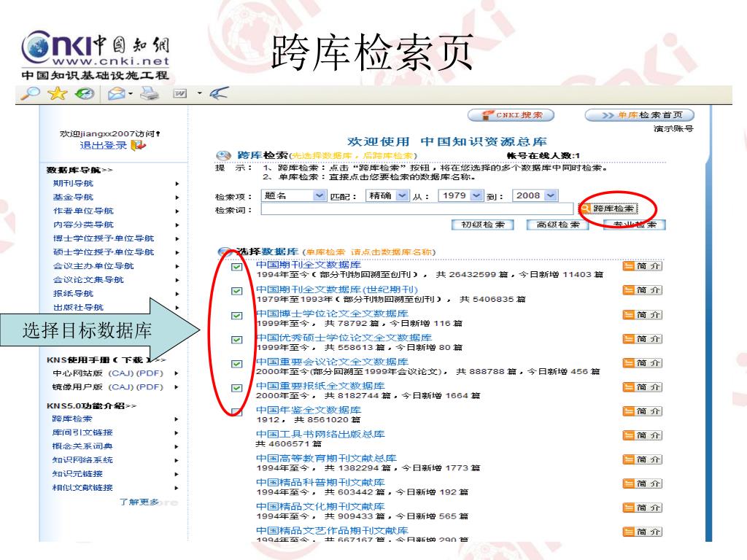Open 会议主办单位导航 menu item
Image resolution: width=747 pixels, height=560 pixels.
(x=93, y=266)
